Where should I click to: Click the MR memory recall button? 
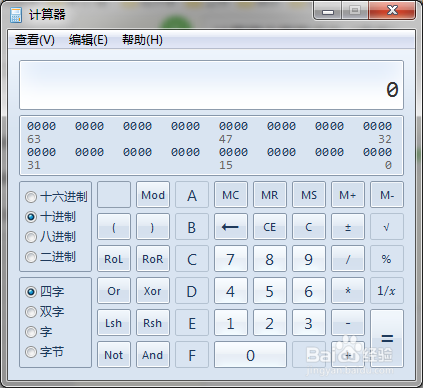270,195
